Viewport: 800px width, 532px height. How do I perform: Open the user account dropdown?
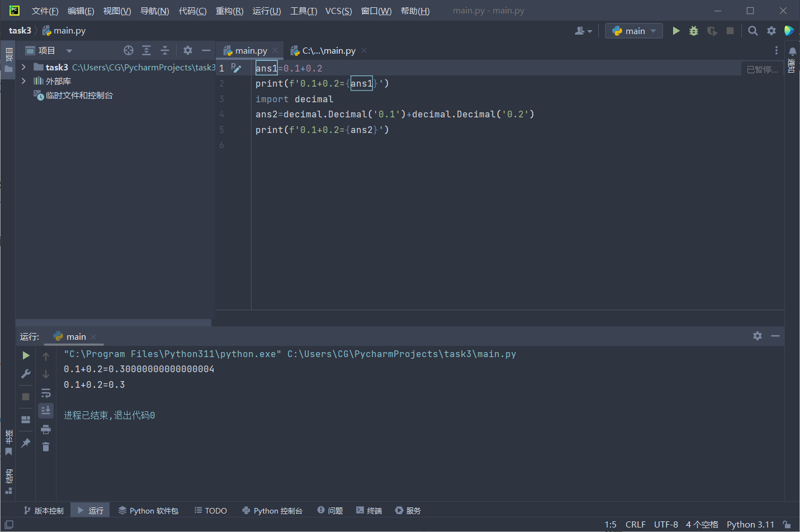point(583,31)
